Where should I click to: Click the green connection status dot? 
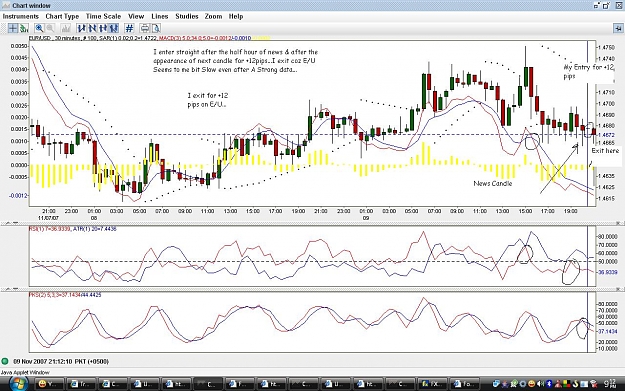click(x=5, y=362)
